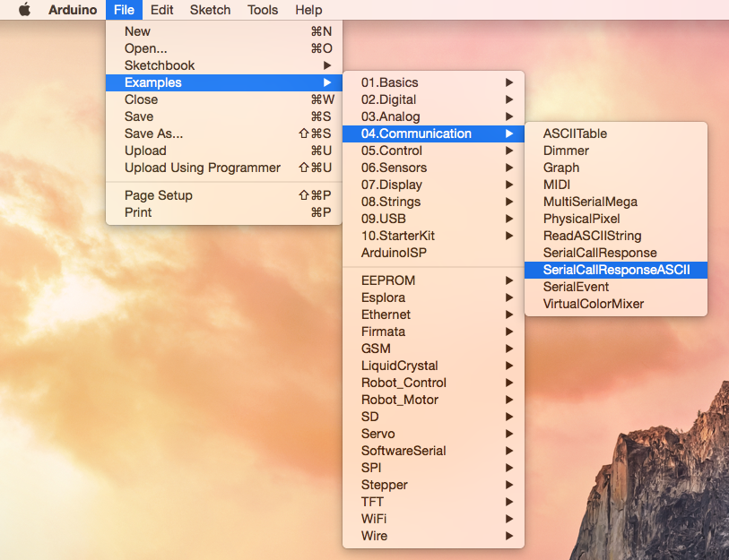The width and height of the screenshot is (729, 560).
Task: Expand the 03.Analog examples submenu
Action: pos(433,116)
